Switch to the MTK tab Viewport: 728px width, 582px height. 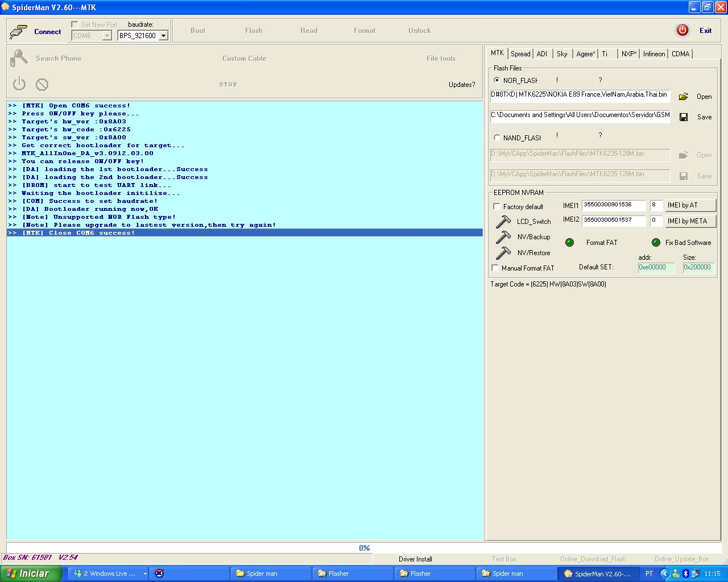click(x=497, y=52)
